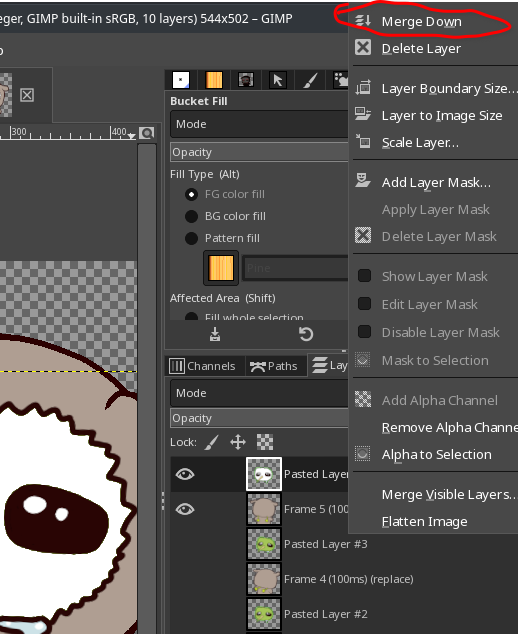
Task: Click the Frame 4 layer thumbnail
Action: (264, 579)
